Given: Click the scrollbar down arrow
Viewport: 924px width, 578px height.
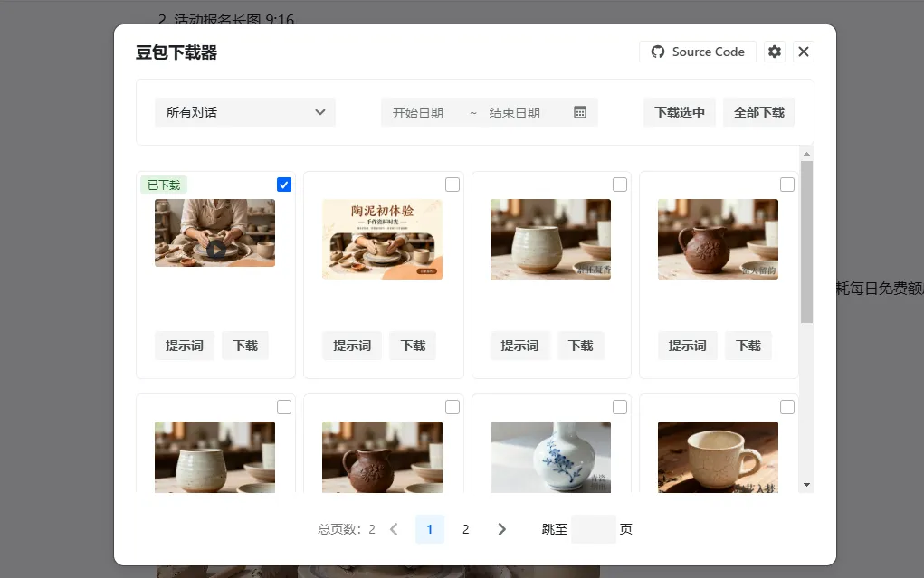Looking at the screenshot, I should (806, 485).
